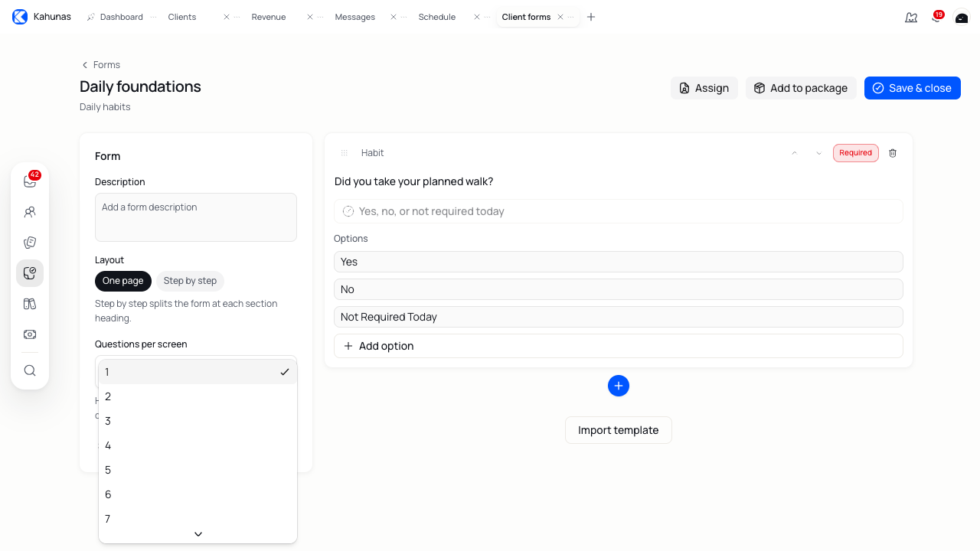
Task: Choose 5 in questions per screen list
Action: 198,470
